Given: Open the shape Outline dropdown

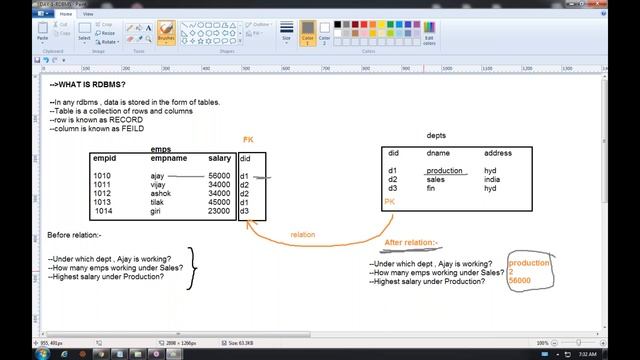Looking at the screenshot, I should [259, 24].
